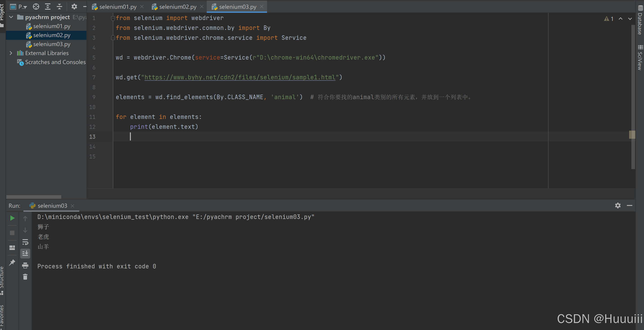Click the green Rerun button in Run panel
This screenshot has height=330, width=644.
(x=12, y=218)
